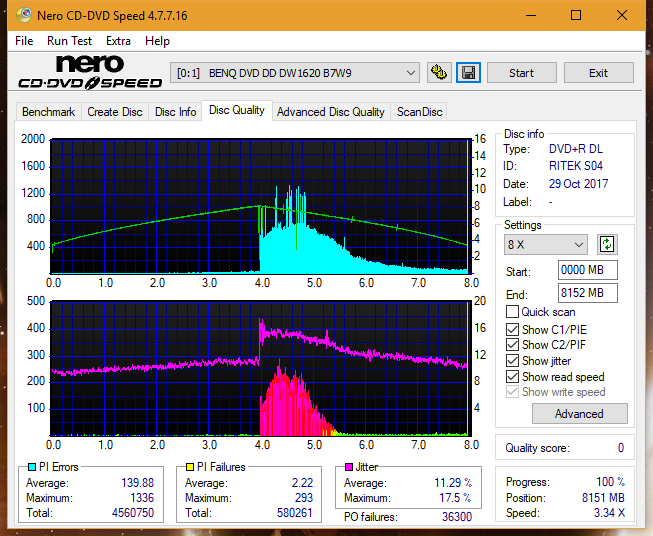Click the Nero app icon in title bar
The height and width of the screenshot is (536, 653).
24,15
